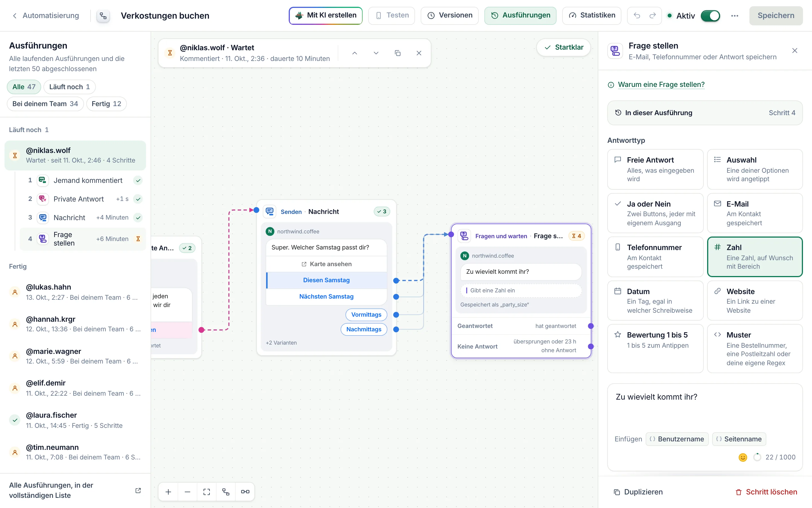Toggle the Aktiv switch
812x508 pixels.
pos(710,16)
